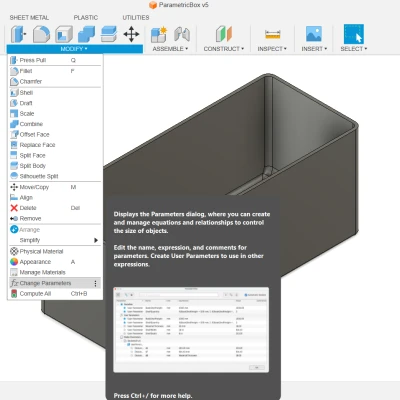Run Compute All from menu
400x400 pixels.
[55, 294]
